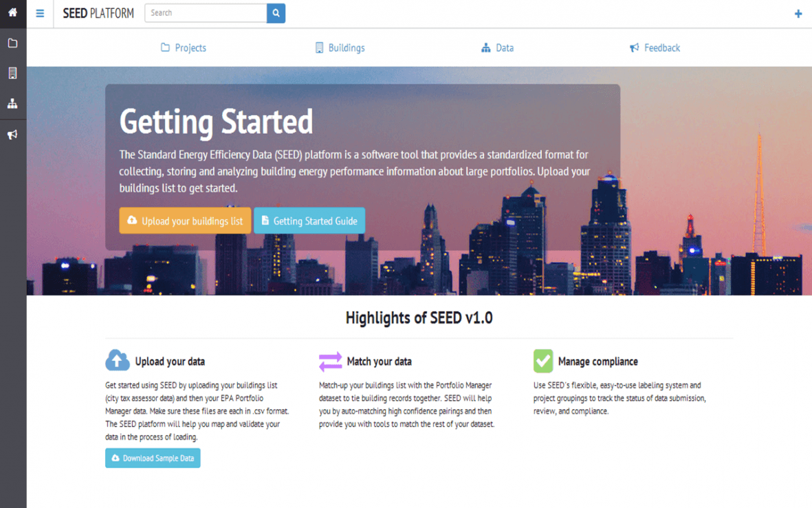Viewport: 812px width, 508px height.
Task: Click the blue cloud upload icon
Action: 118,360
